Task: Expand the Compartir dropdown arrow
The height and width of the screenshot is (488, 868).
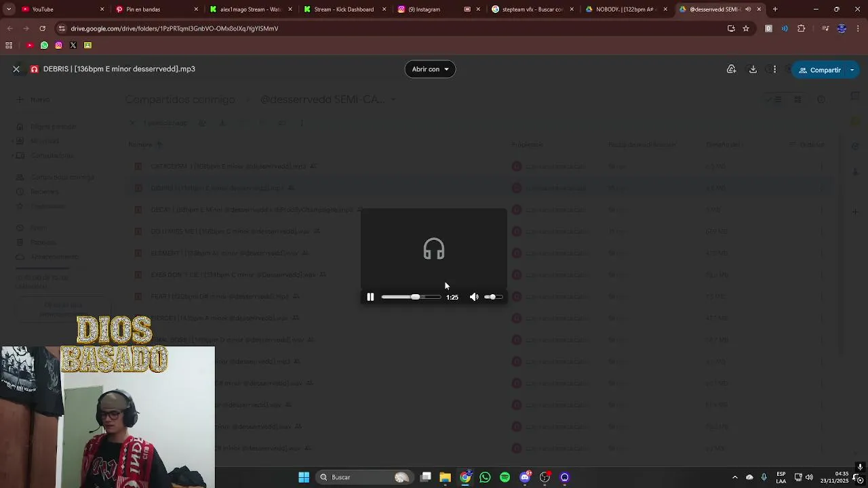Action: (x=852, y=70)
